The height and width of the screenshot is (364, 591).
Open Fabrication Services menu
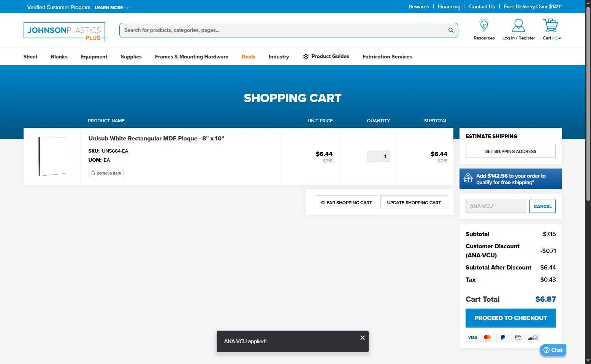tap(387, 57)
